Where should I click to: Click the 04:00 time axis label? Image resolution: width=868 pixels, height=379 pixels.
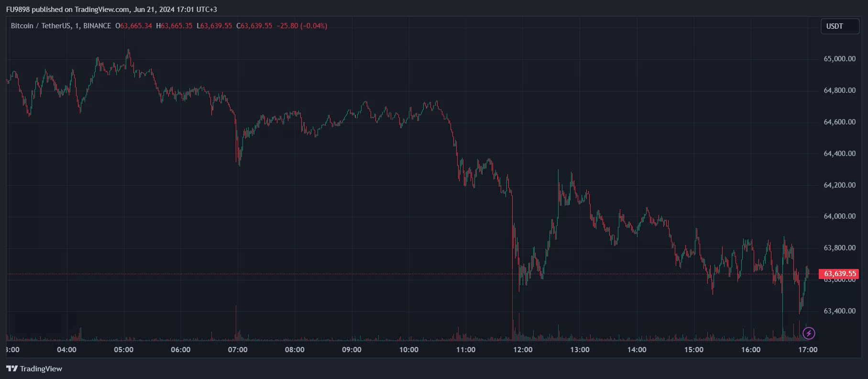point(66,350)
